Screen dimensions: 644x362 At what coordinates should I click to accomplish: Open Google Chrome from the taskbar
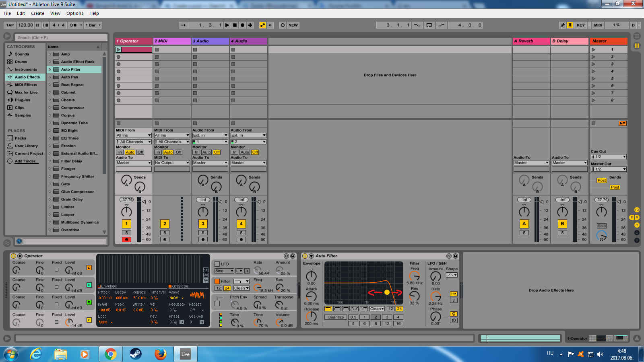click(110, 354)
